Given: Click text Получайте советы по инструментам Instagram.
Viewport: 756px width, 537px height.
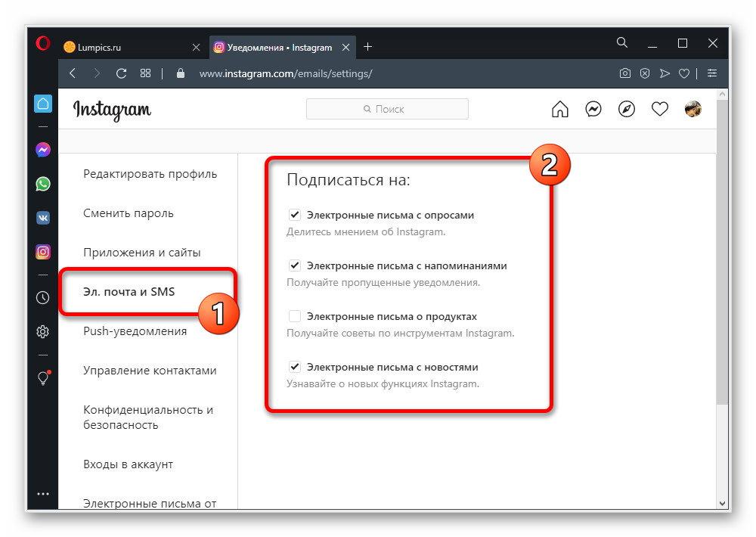Looking at the screenshot, I should tap(400, 333).
